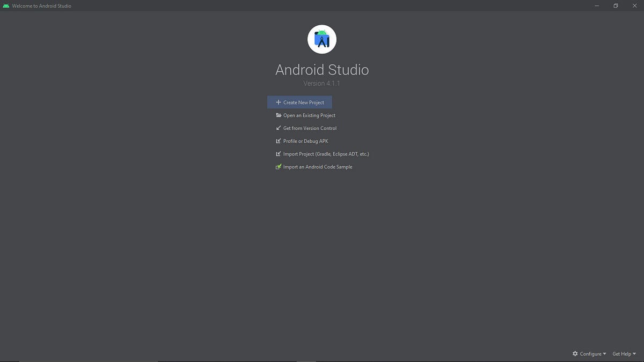Open the Configure dropdown
The height and width of the screenshot is (362, 644).
click(x=590, y=353)
